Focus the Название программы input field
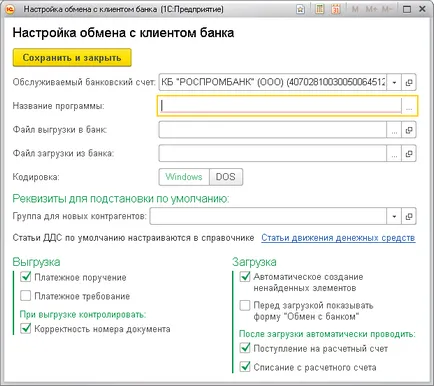 [280, 106]
